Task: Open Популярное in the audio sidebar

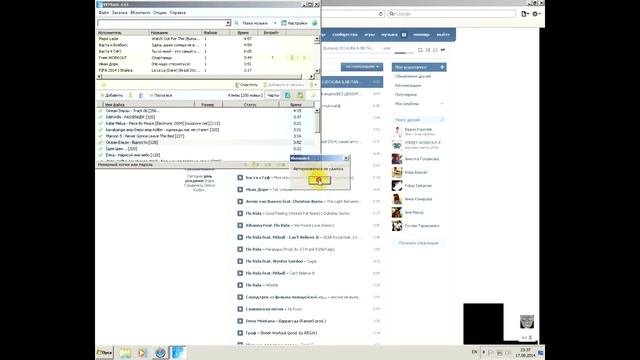Action: pyautogui.click(x=406, y=95)
